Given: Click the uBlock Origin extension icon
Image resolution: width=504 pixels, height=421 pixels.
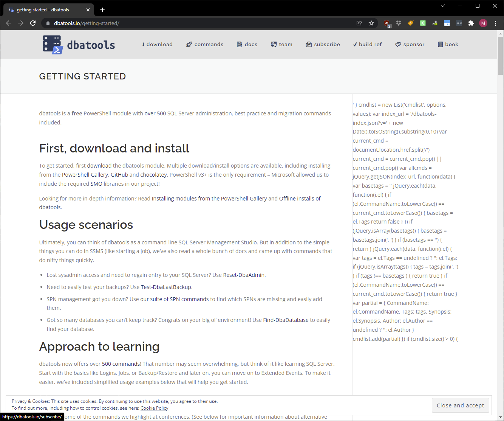Looking at the screenshot, I should click(387, 23).
